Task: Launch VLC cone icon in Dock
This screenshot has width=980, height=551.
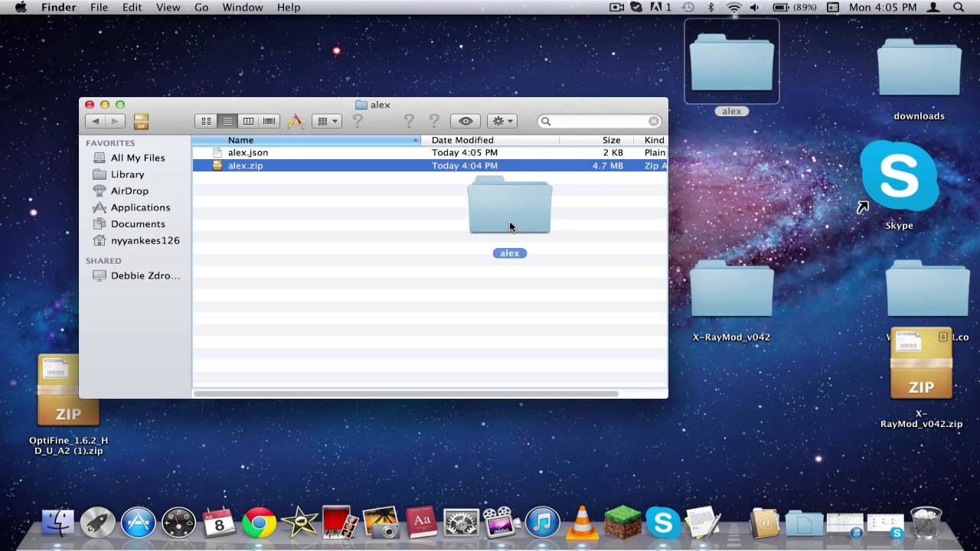Action: (583, 523)
